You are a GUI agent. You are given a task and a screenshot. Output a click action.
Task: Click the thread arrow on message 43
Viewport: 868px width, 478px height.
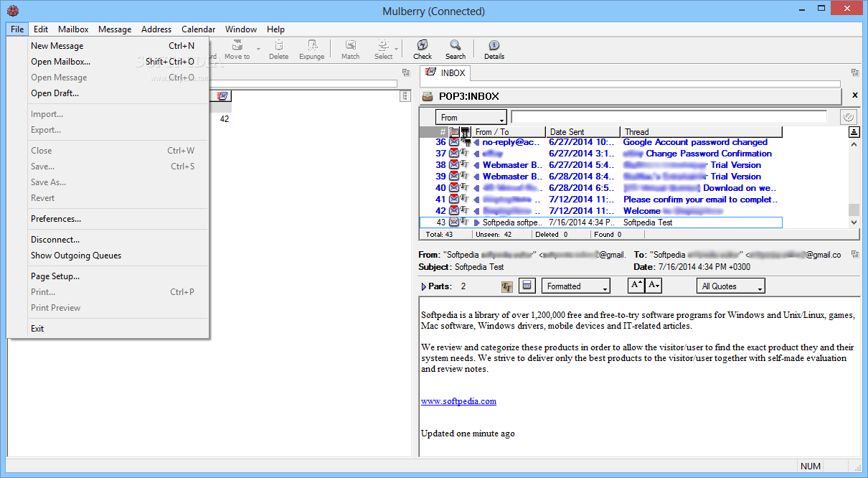477,222
